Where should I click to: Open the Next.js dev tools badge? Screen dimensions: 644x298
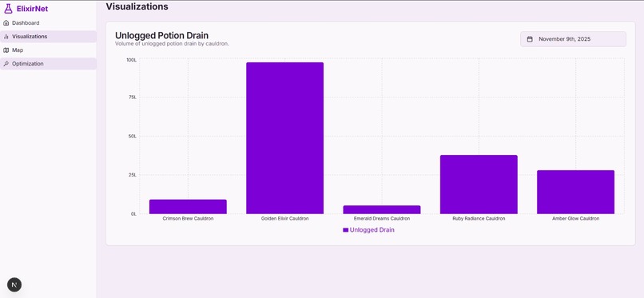click(14, 284)
